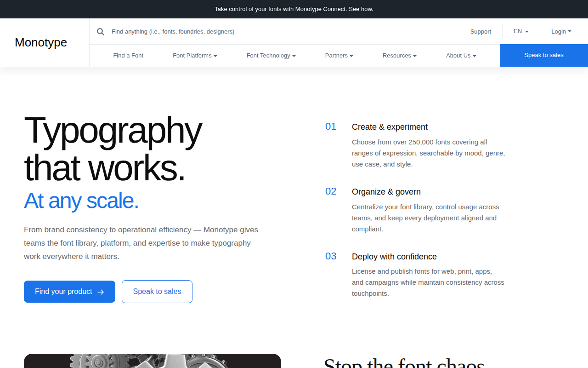Click arrow icon in Find your product button
This screenshot has height=368, width=588.
click(x=101, y=292)
